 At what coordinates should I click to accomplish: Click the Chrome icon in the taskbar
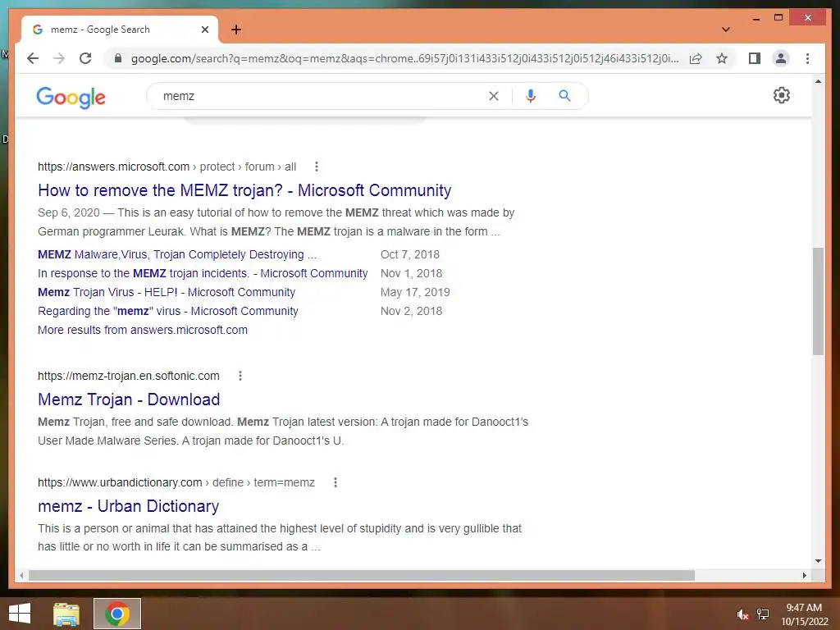(117, 614)
